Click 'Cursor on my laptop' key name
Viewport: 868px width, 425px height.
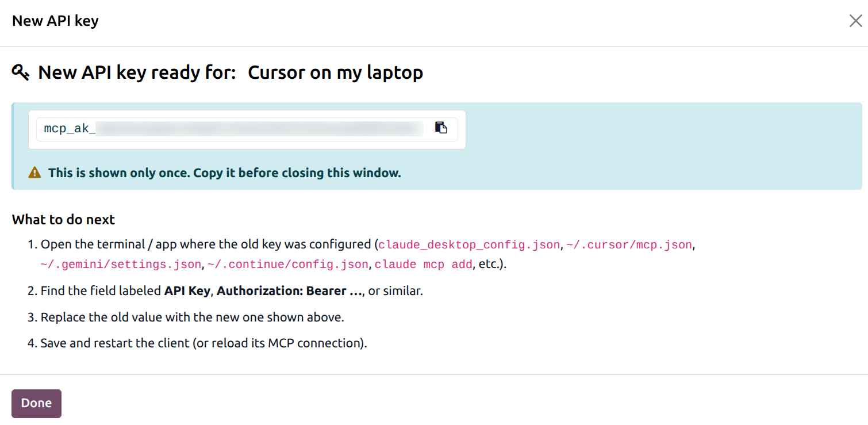(x=336, y=73)
